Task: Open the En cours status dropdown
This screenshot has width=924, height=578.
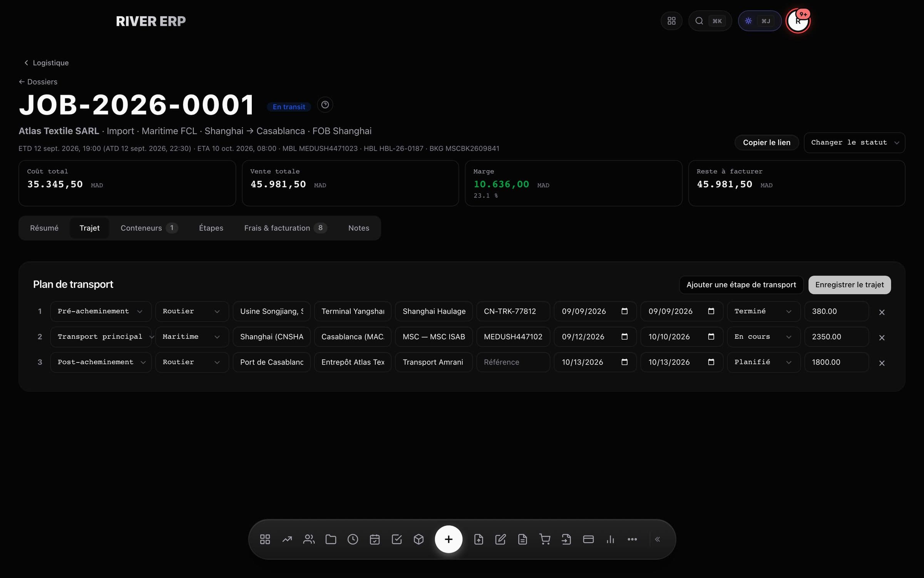Action: pos(763,337)
